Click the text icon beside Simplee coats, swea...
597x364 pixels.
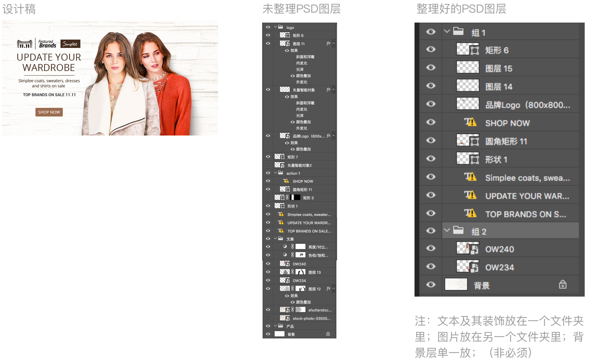[470, 177]
